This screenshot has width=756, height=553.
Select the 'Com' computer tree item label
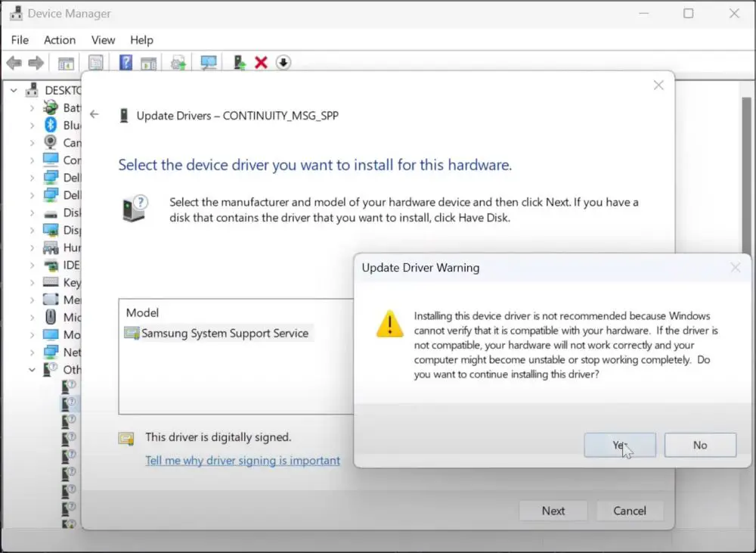[x=72, y=160]
